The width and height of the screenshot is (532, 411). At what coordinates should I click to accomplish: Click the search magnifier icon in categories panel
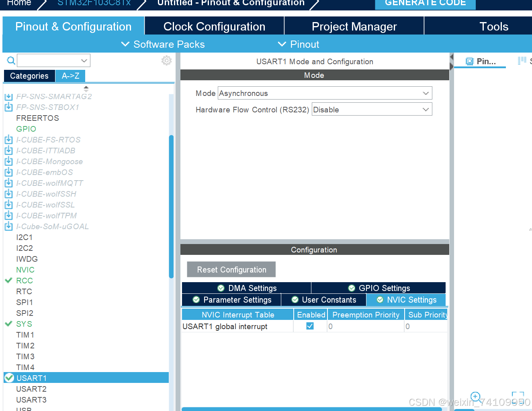[11, 61]
